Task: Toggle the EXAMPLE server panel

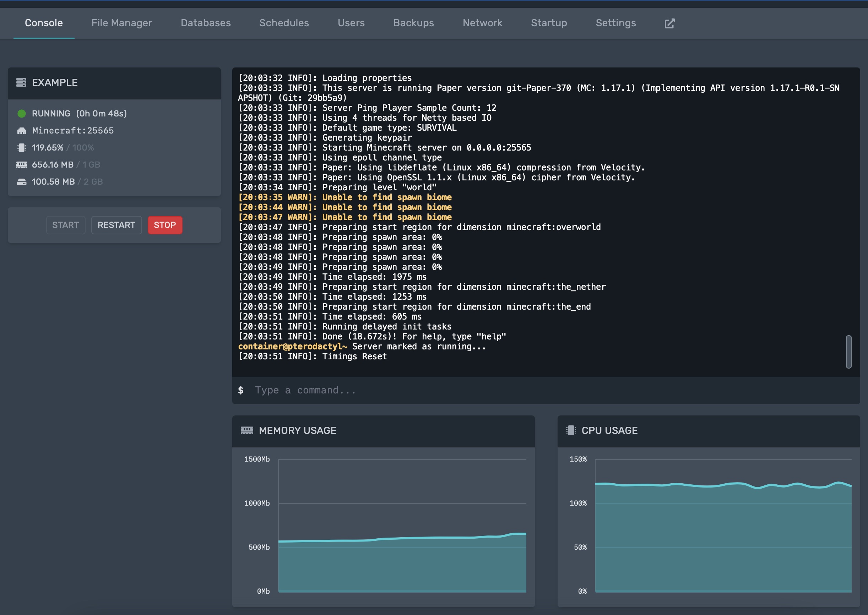Action: pyautogui.click(x=113, y=82)
